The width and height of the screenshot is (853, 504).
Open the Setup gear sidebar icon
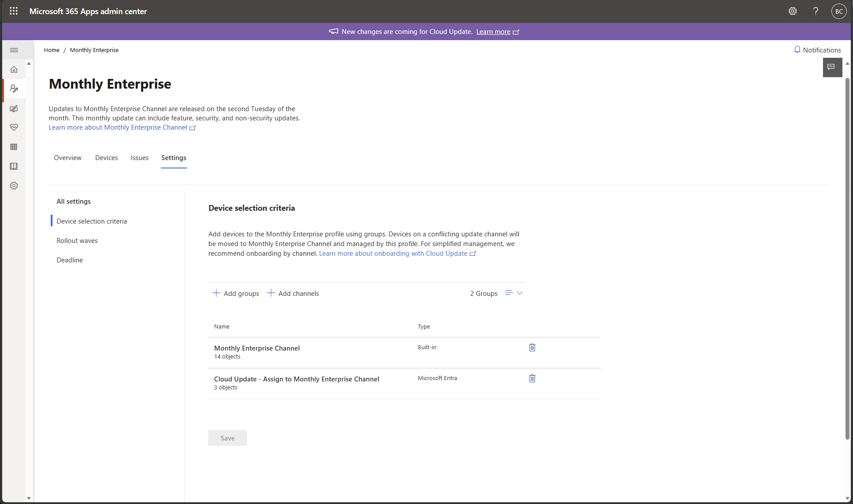(x=14, y=186)
